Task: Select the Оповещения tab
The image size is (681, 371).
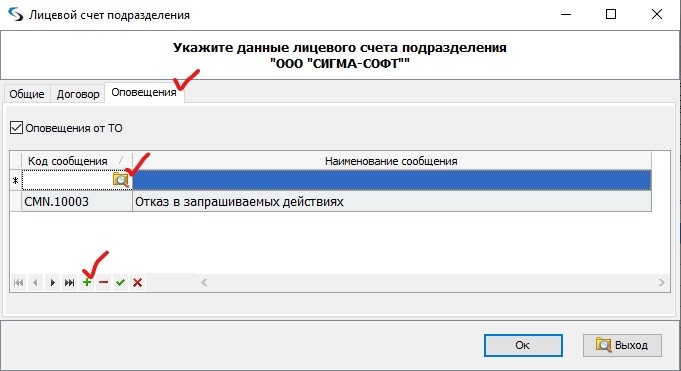Action: click(x=144, y=92)
